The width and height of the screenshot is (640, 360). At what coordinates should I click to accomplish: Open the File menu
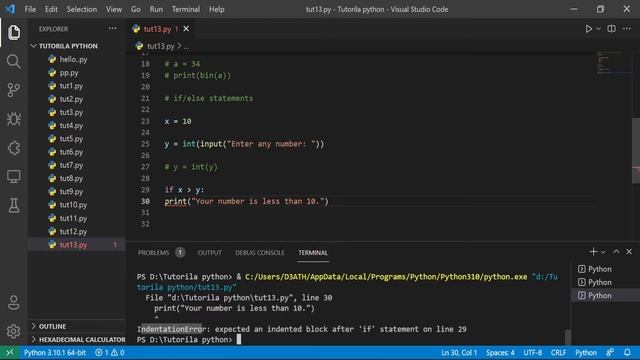[30, 9]
